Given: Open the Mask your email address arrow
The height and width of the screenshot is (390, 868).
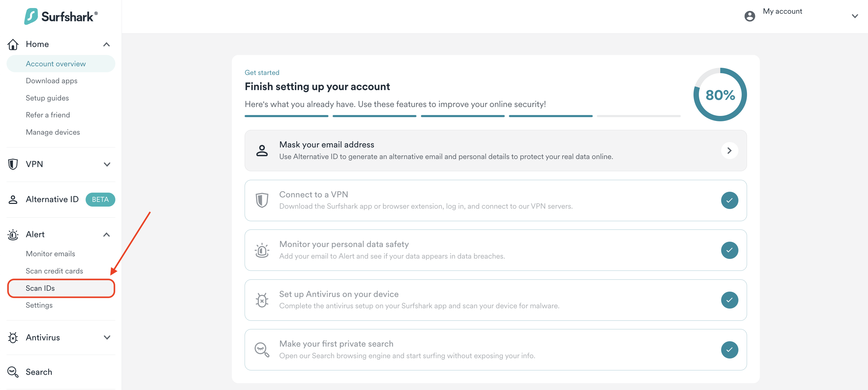Looking at the screenshot, I should tap(729, 151).
